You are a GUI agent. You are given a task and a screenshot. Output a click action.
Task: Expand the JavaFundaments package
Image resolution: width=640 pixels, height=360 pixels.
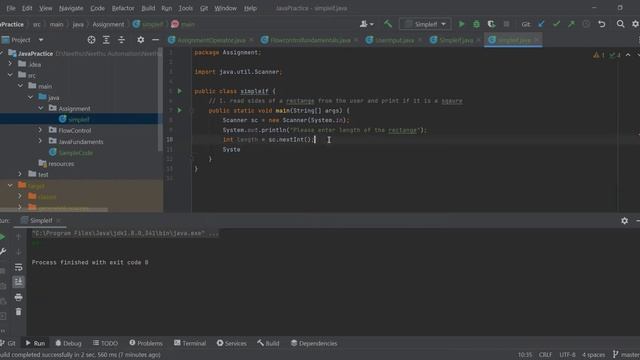(40, 141)
